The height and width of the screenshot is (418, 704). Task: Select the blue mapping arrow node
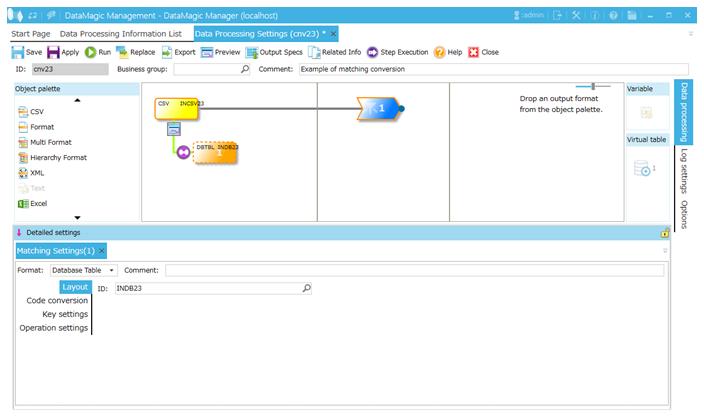(377, 108)
